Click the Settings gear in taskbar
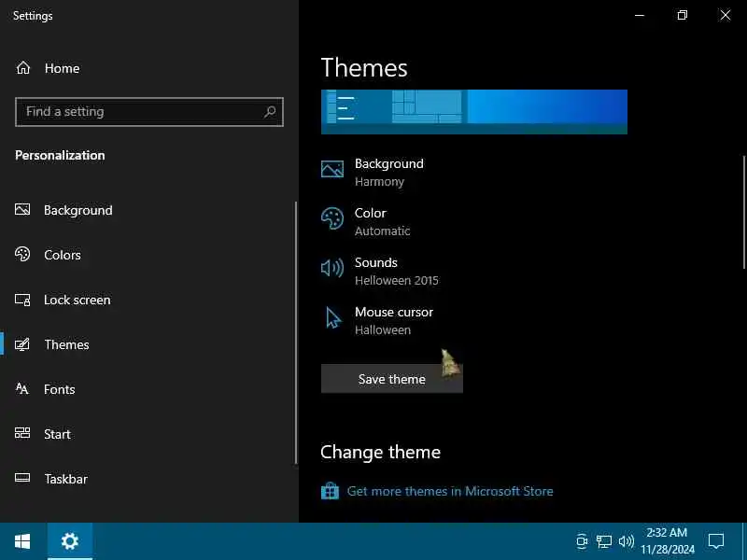Viewport: 747px width, 560px height. [69, 541]
